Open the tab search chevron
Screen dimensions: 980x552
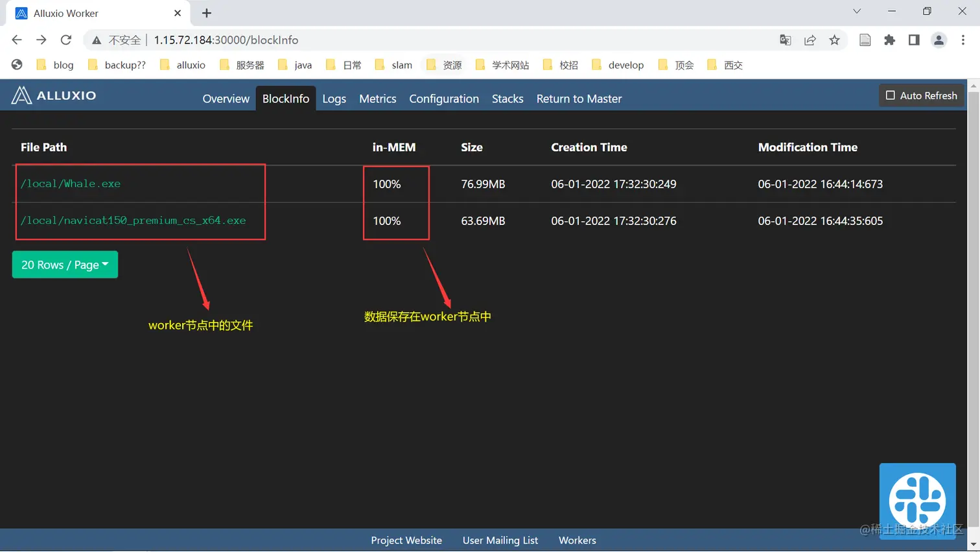(857, 12)
